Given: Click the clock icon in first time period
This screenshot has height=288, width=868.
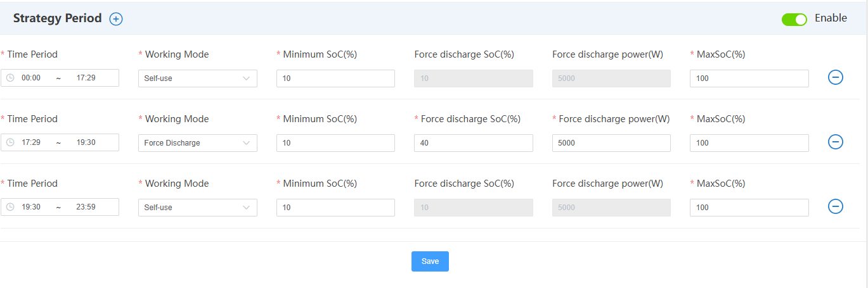Looking at the screenshot, I should click(10, 78).
